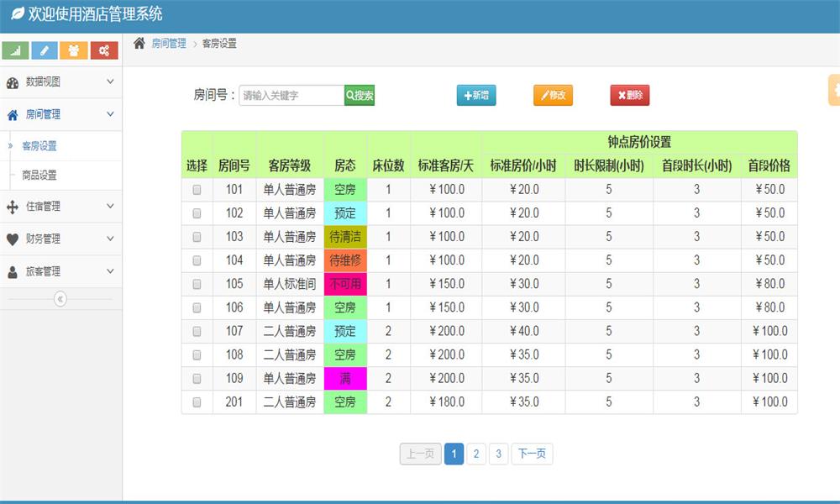
Task: Expand the 财务管理 menu chevron
Action: pos(110,239)
